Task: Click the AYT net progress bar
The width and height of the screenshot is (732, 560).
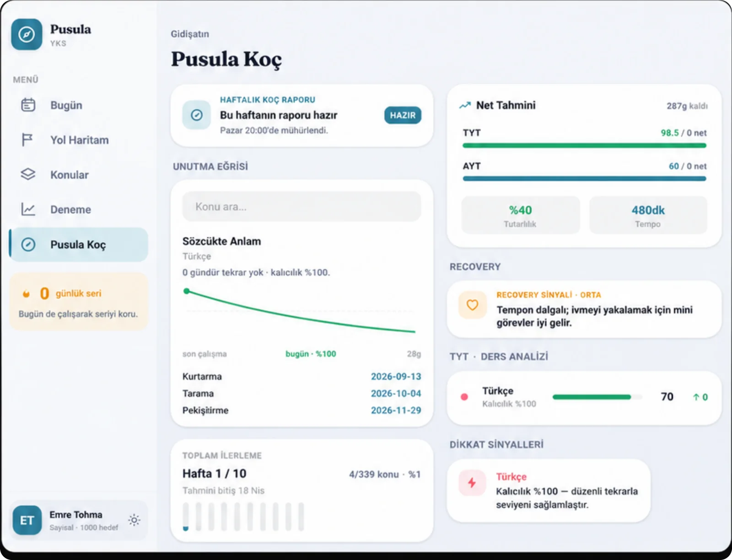Action: [584, 179]
